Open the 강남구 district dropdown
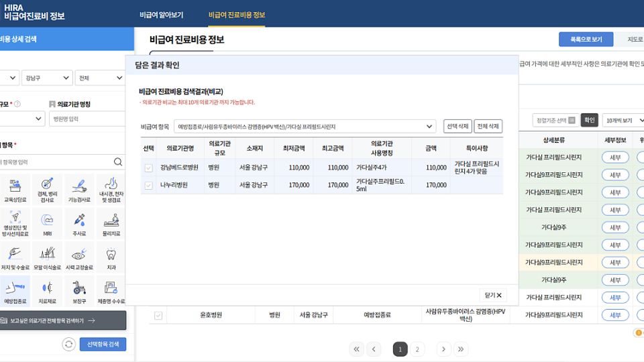This screenshot has height=362, width=644. tap(46, 78)
